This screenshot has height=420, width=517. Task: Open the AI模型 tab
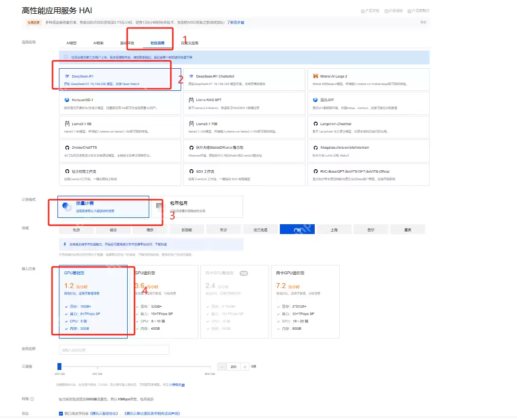[72, 43]
